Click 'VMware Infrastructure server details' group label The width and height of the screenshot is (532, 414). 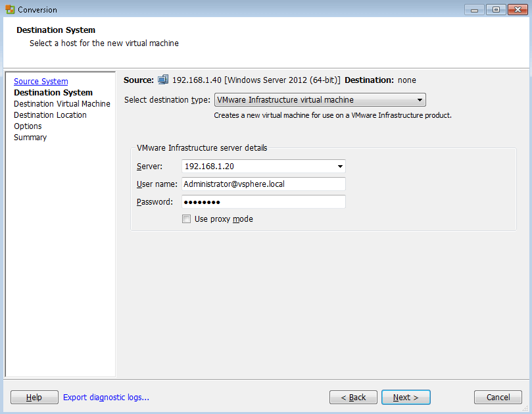[x=202, y=148]
